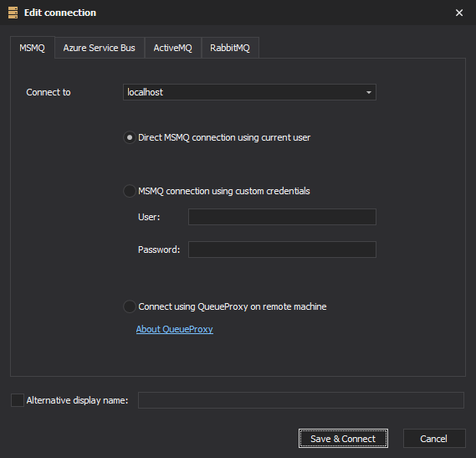The width and height of the screenshot is (476, 458).
Task: Switch to the ActiveMQ tab
Action: 172,48
